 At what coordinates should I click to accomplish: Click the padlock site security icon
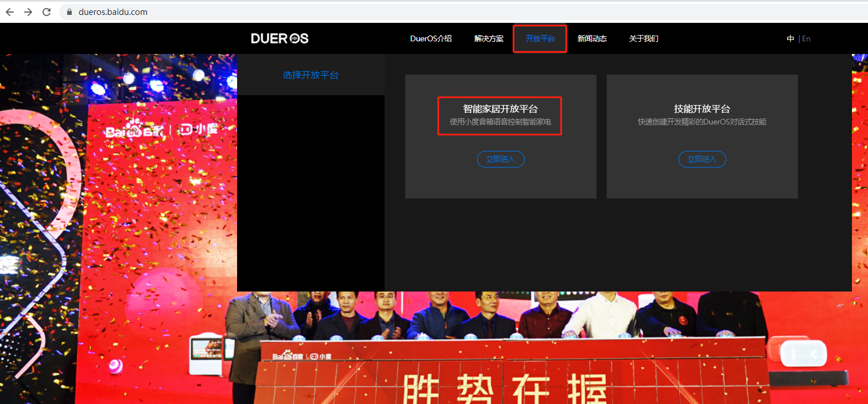point(70,11)
